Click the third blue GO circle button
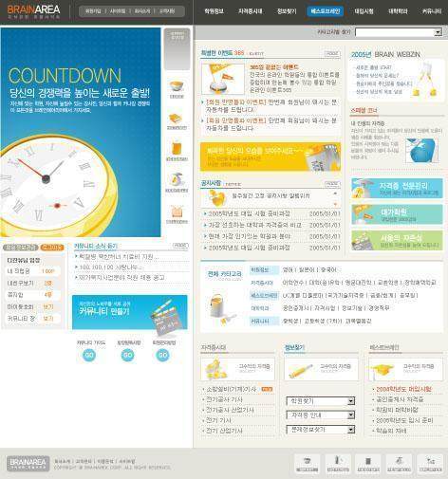 (162, 355)
